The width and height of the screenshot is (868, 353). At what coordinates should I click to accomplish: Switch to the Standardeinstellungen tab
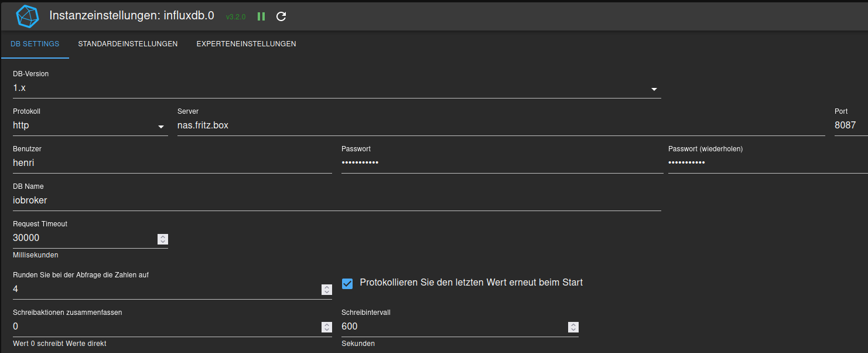pos(128,44)
